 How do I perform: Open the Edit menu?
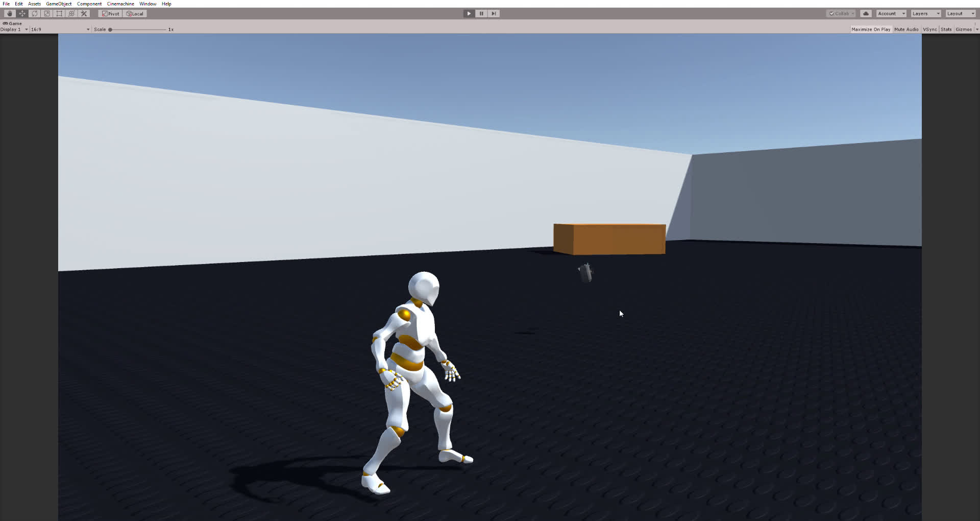pyautogui.click(x=19, y=4)
